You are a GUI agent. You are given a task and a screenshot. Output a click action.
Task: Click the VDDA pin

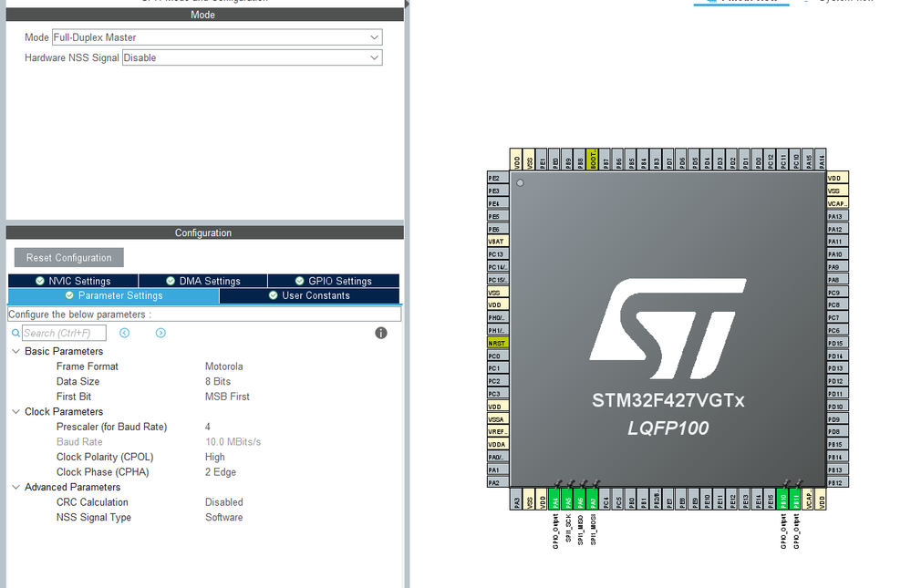(x=498, y=444)
